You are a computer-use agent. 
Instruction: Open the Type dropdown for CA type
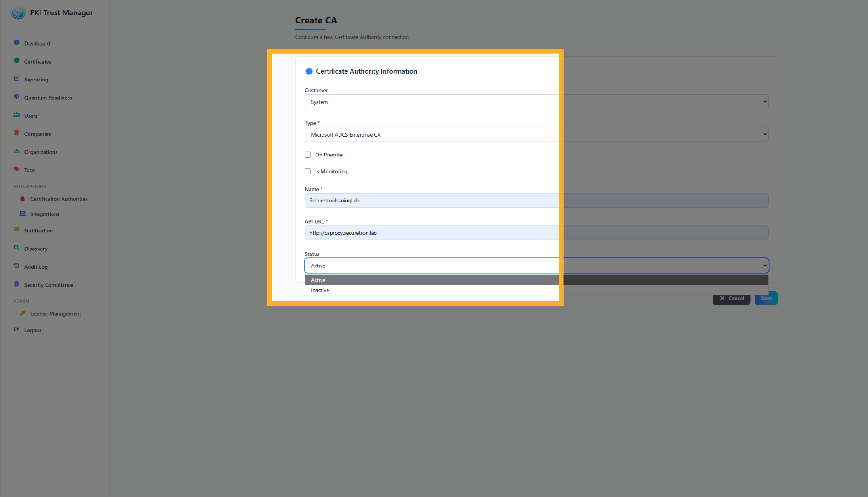[536, 134]
